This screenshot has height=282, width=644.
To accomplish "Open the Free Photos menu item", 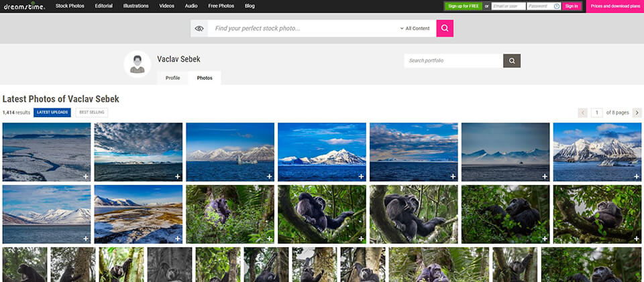I will pos(221,6).
